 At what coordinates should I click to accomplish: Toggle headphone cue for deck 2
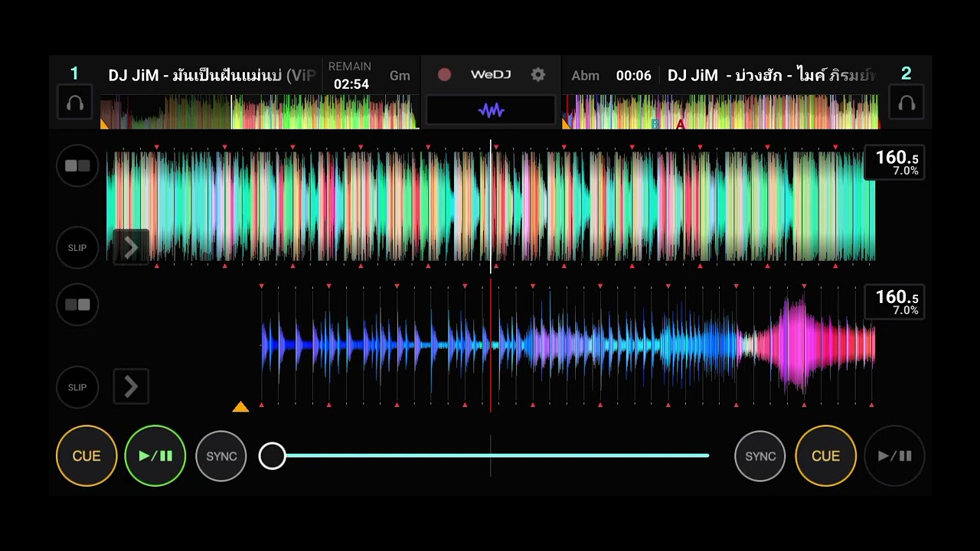pyautogui.click(x=906, y=103)
